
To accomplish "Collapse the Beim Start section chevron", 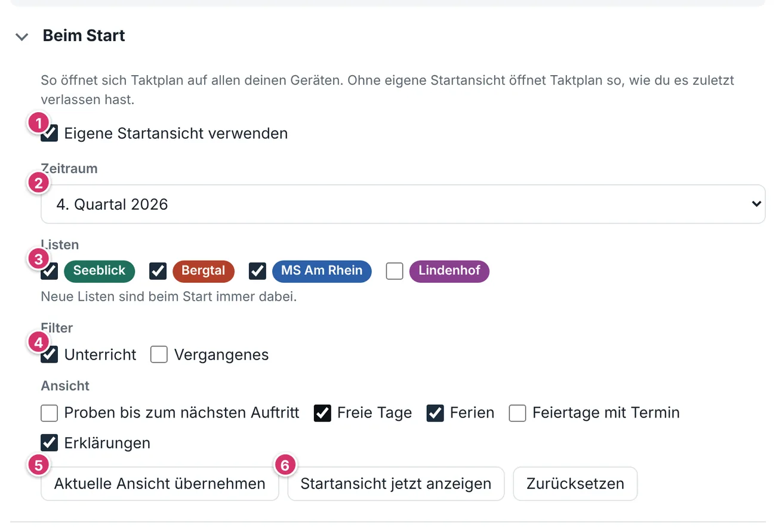I will pyautogui.click(x=22, y=37).
